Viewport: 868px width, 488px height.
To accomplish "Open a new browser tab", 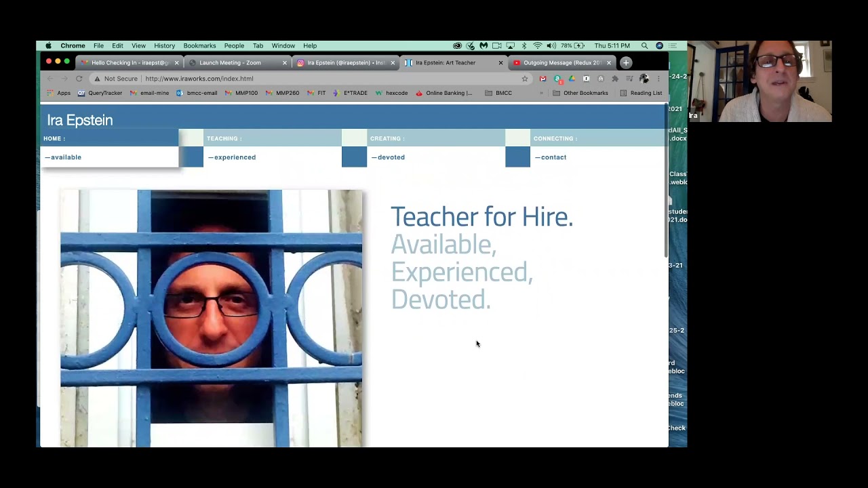I will [626, 63].
